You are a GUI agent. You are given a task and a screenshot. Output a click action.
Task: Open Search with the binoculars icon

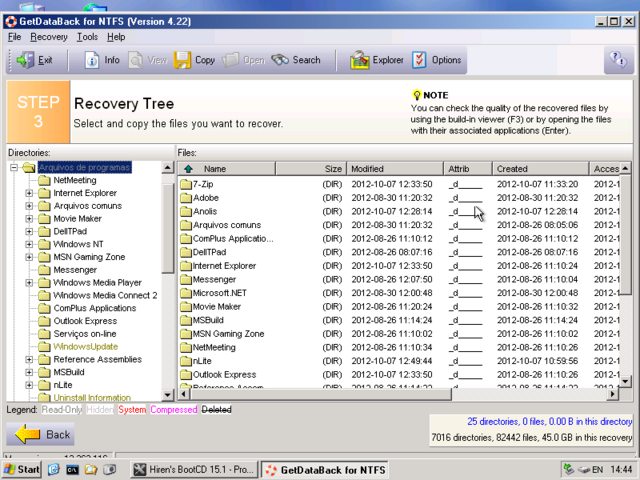(x=296, y=60)
